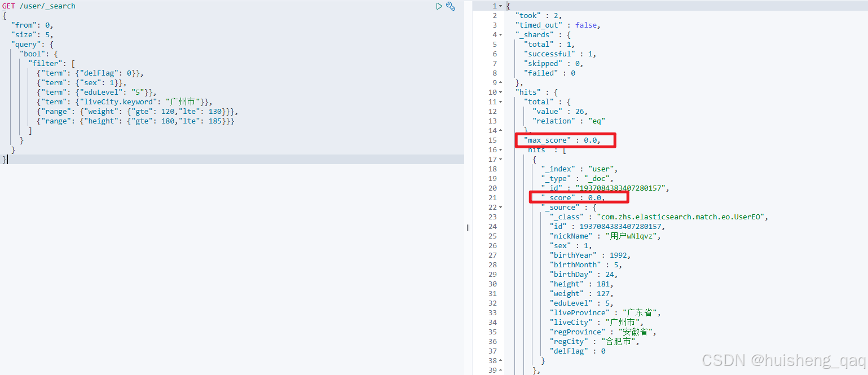
Task: Run the GET /user/_search request
Action: 439,6
